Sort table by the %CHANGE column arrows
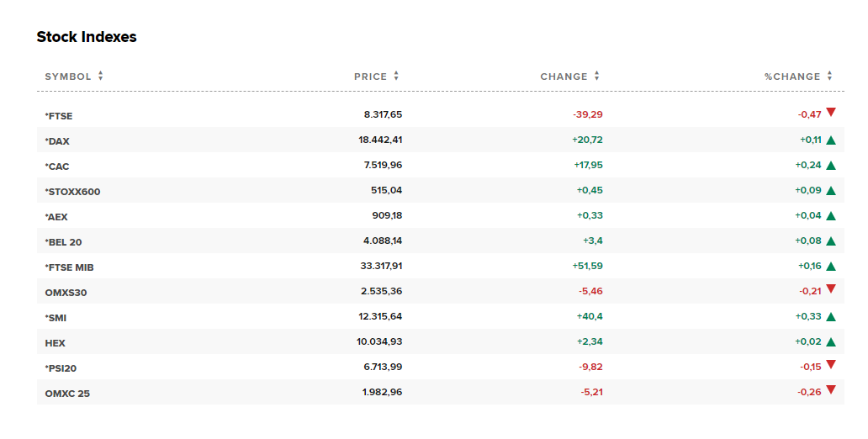Screen dimensions: 868x439 pos(829,76)
